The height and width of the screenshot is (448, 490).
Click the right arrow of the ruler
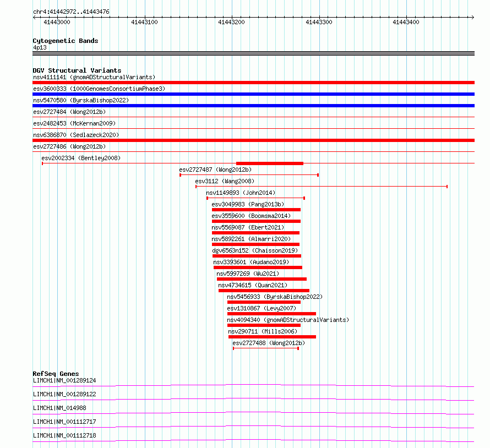(472, 18)
